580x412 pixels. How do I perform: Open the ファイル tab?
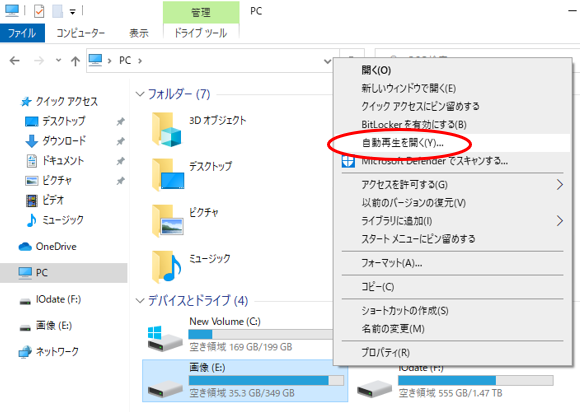tap(22, 33)
